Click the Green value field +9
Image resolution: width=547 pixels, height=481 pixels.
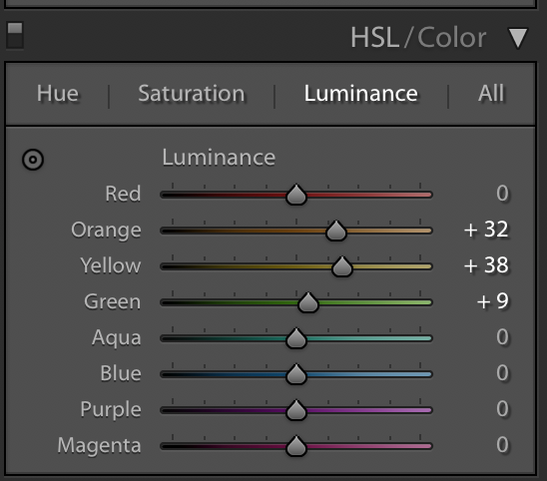pyautogui.click(x=493, y=301)
